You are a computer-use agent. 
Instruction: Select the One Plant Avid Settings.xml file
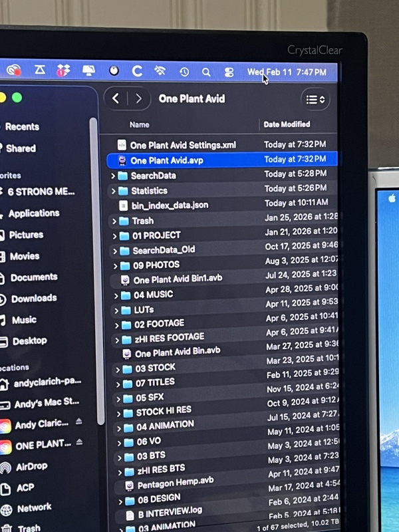(182, 145)
